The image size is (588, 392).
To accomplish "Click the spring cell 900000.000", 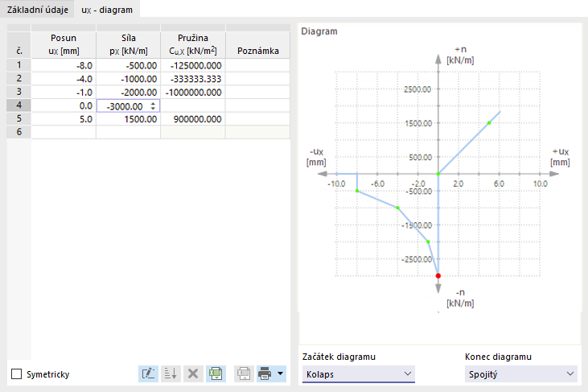I will (x=193, y=119).
